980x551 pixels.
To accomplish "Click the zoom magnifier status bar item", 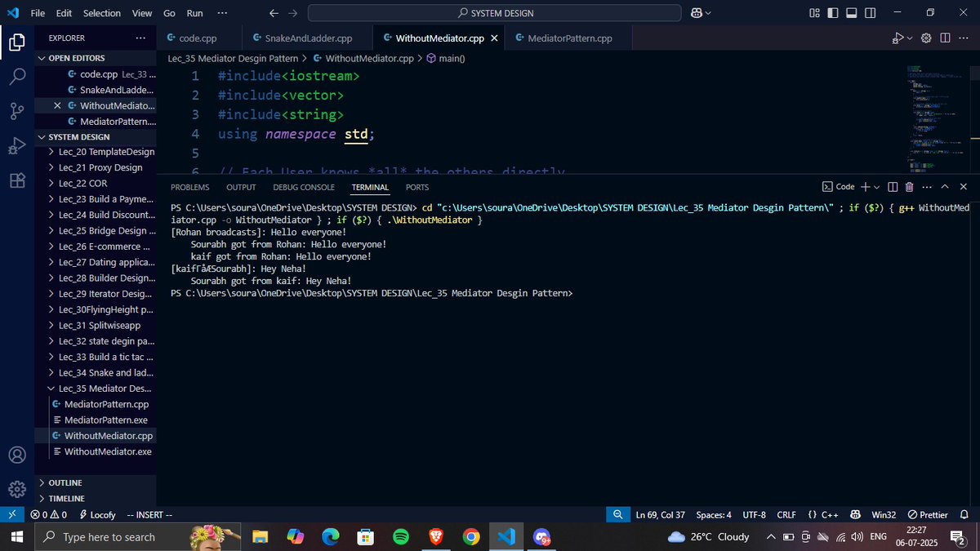I will click(618, 515).
